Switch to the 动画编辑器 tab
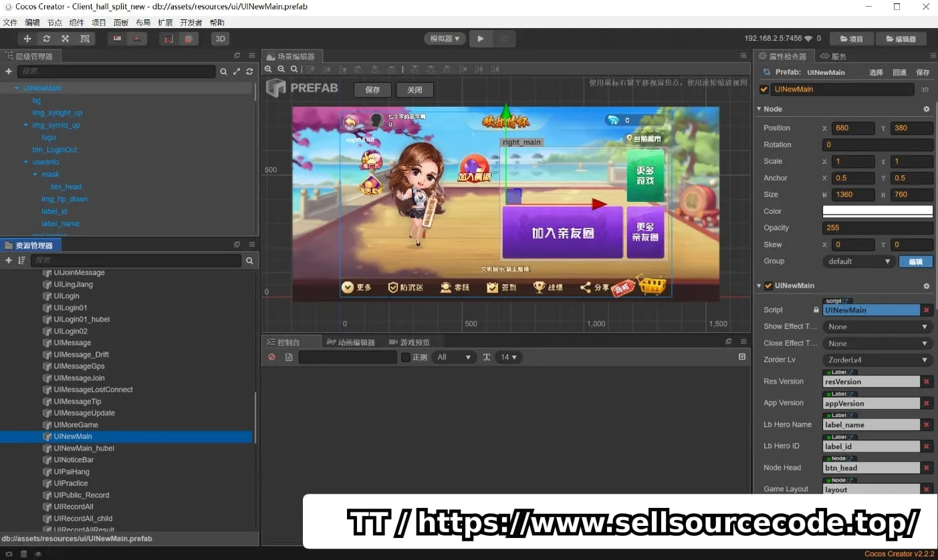 pyautogui.click(x=351, y=342)
